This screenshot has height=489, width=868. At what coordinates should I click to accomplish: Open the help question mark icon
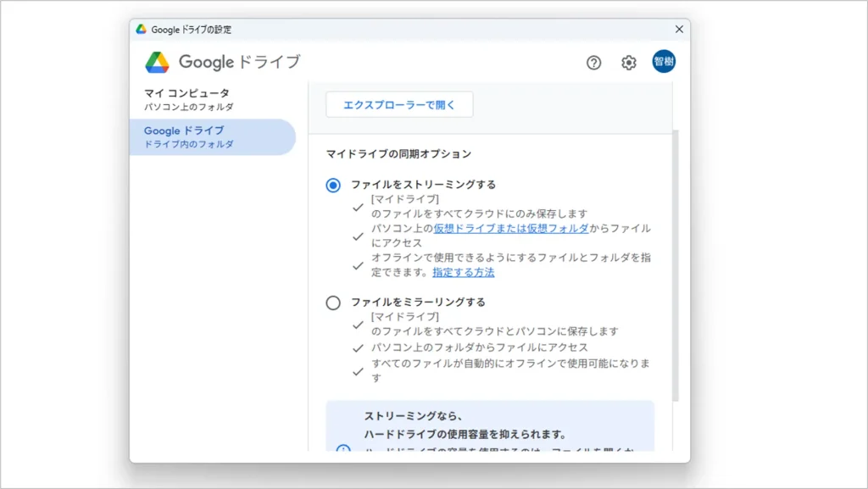[x=593, y=63]
